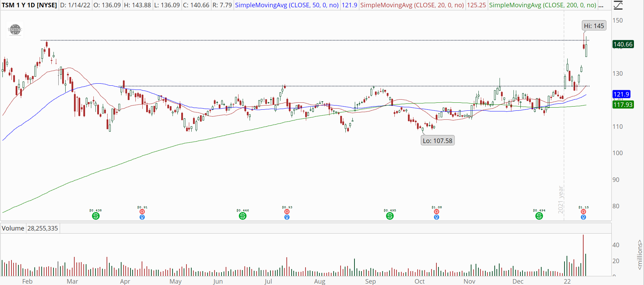Click the blue lightbulb icon below the $1.08 earnings

point(436,217)
